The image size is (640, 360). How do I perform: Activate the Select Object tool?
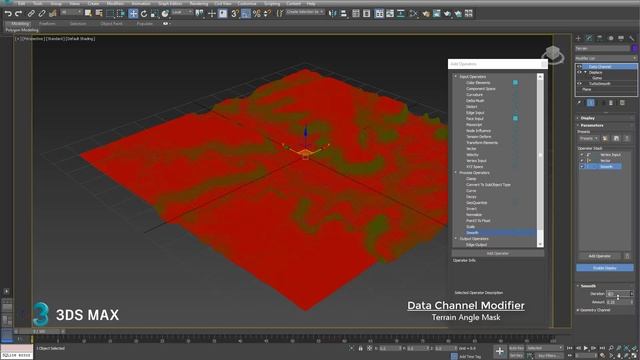coord(88,13)
